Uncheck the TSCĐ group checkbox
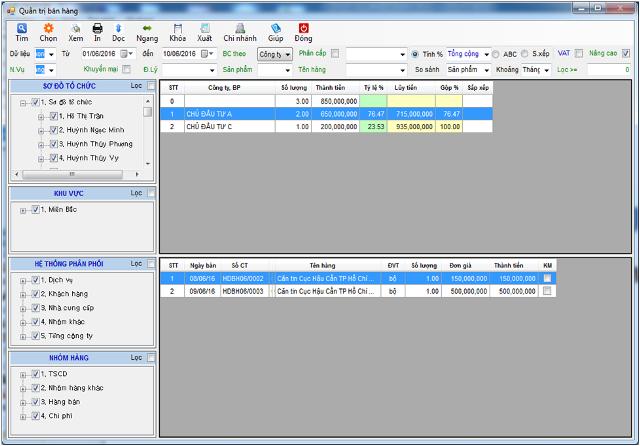The image size is (640, 446). click(36, 374)
